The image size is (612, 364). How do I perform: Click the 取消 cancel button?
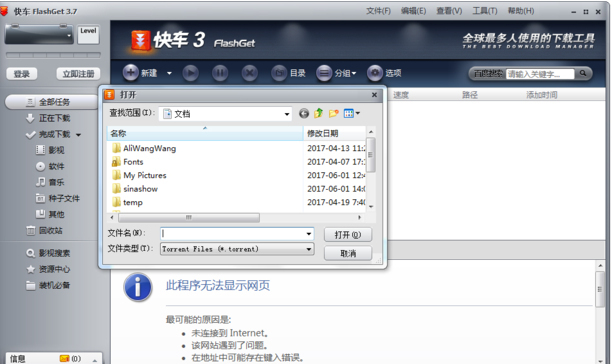348,254
